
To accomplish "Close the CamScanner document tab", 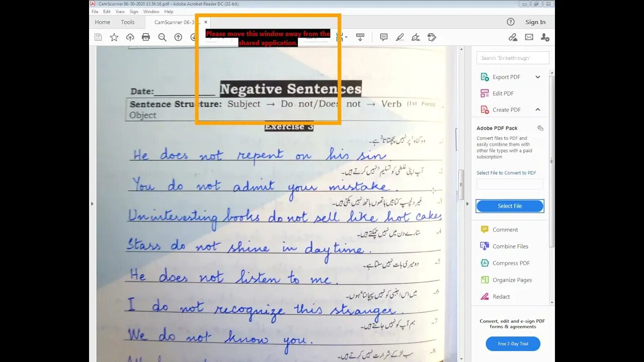I will tap(205, 22).
